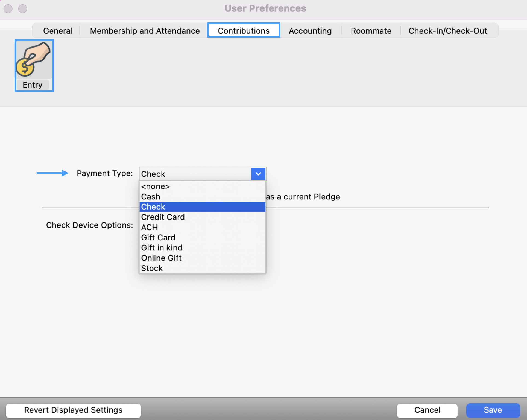The image size is (527, 420).
Task: Pick Stock as payment type
Action: (152, 268)
